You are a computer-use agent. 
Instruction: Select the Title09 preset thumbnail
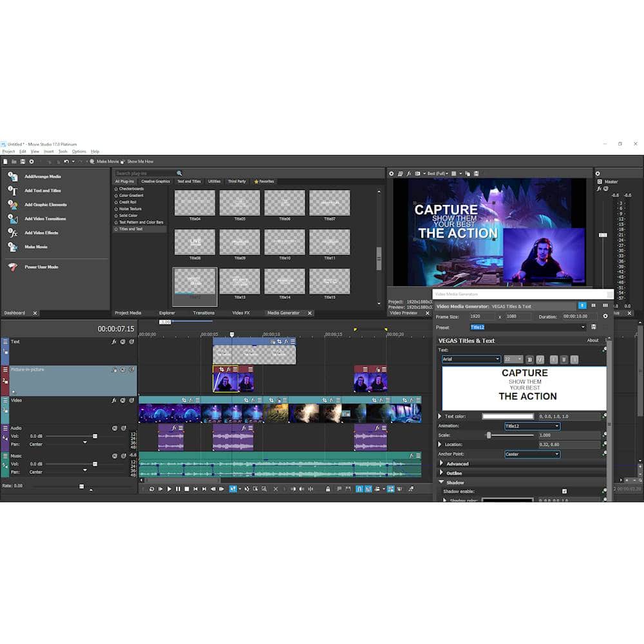click(240, 243)
